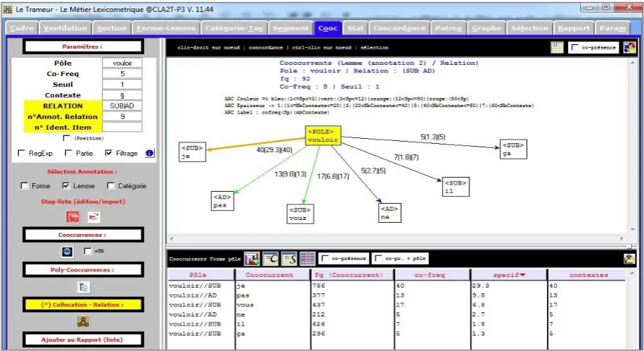Screen dimensions: 644x351
Task: Sort by the Cooccurrent column header
Action: point(272,275)
